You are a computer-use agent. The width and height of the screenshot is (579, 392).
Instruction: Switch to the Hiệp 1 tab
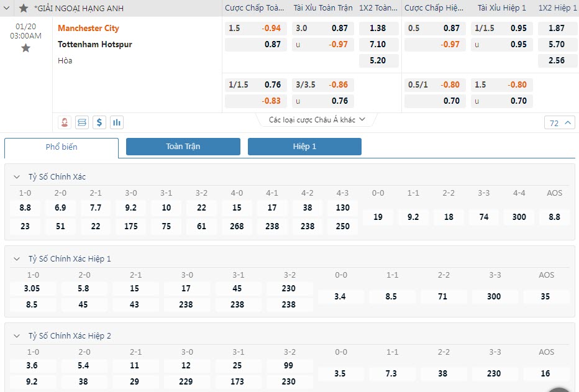304,147
